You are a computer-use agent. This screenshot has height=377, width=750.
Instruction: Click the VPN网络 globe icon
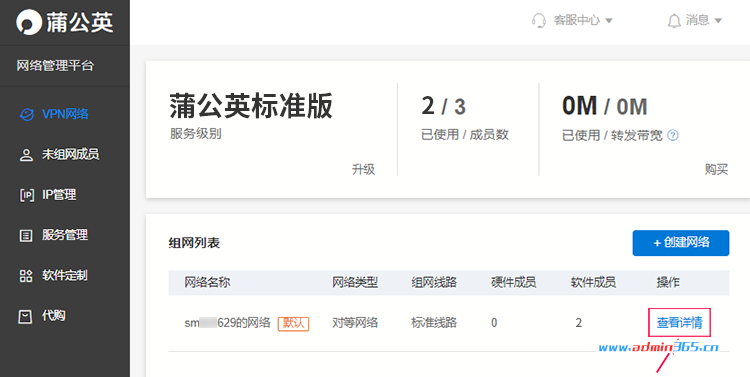pos(26,114)
